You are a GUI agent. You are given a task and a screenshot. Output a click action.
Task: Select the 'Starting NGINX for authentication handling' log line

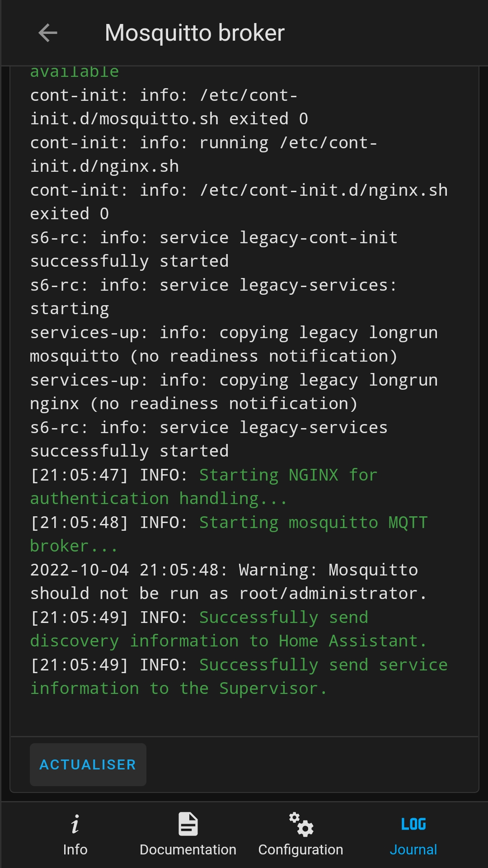[x=204, y=487]
